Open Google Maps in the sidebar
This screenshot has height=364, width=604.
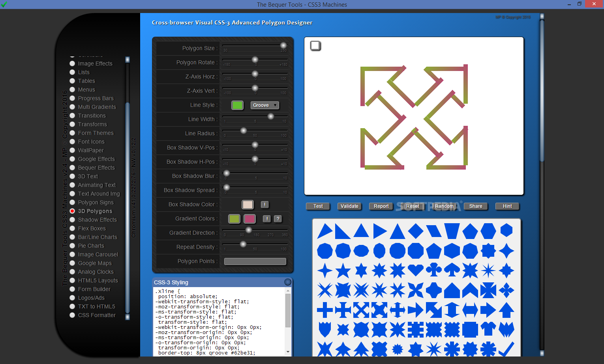(x=95, y=263)
